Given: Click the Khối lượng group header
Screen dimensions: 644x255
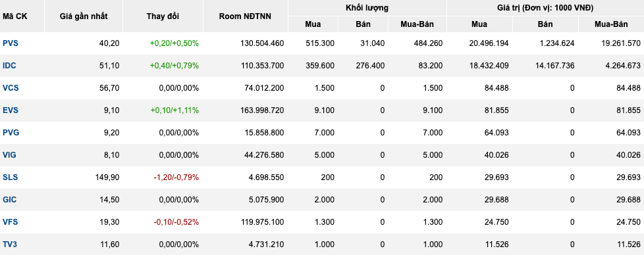Looking at the screenshot, I should click(367, 8).
